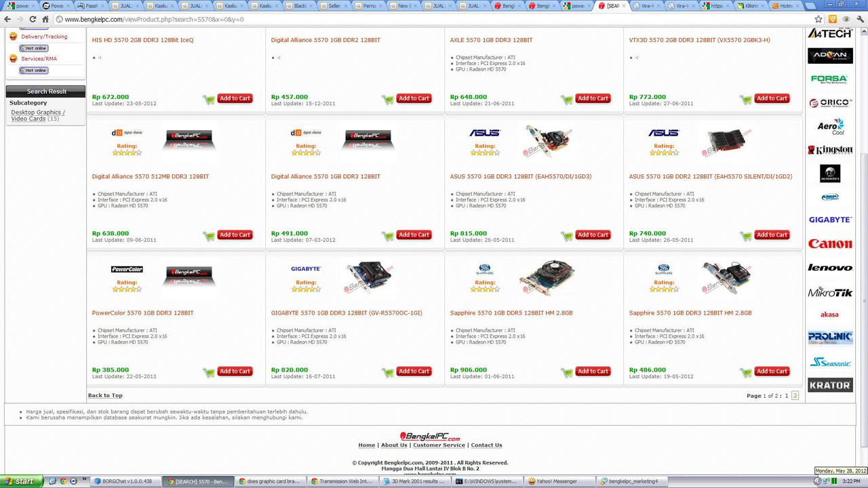The image size is (868, 488).
Task: Open Yahoo! Messenger taskbar window
Action: click(x=561, y=481)
